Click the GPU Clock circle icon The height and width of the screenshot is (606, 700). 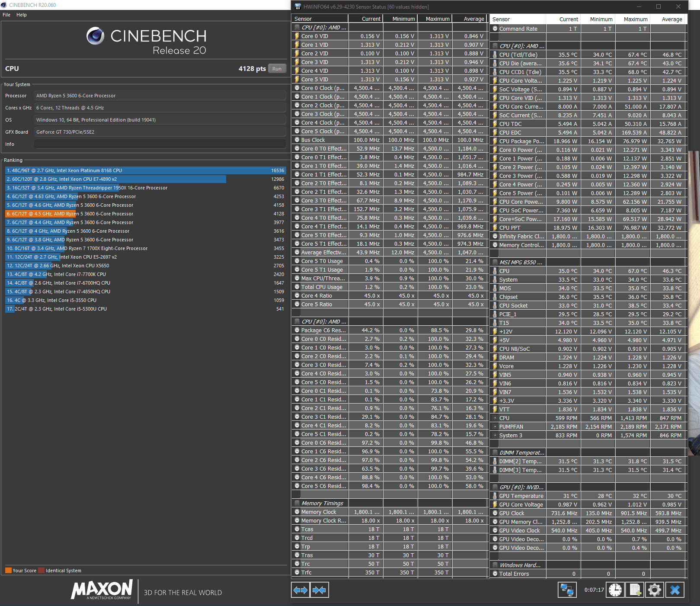point(495,513)
